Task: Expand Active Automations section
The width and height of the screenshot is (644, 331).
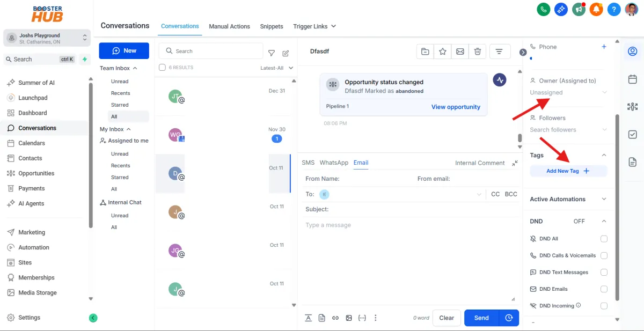Action: 604,199
